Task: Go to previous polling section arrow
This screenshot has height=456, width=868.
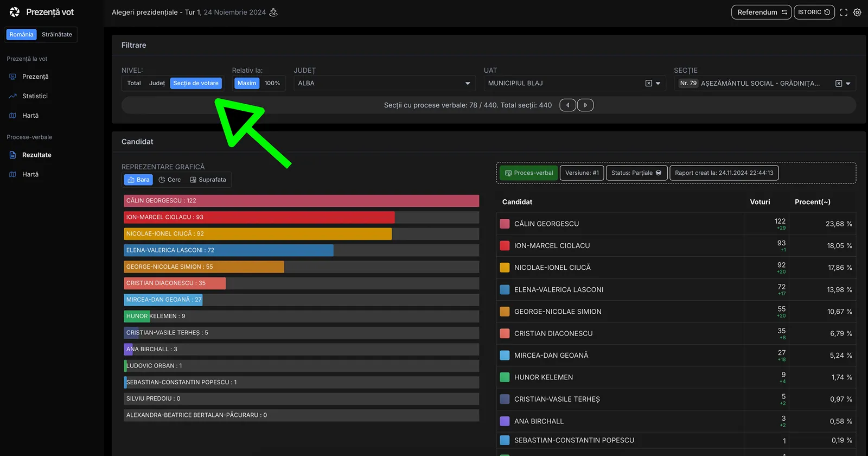Action: [x=567, y=105]
